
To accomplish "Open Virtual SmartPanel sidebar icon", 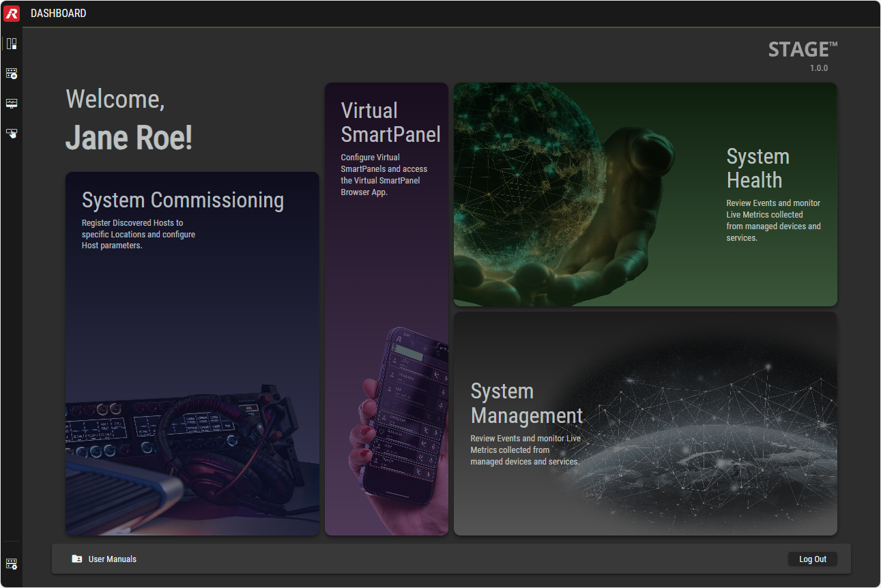I will coord(12,133).
